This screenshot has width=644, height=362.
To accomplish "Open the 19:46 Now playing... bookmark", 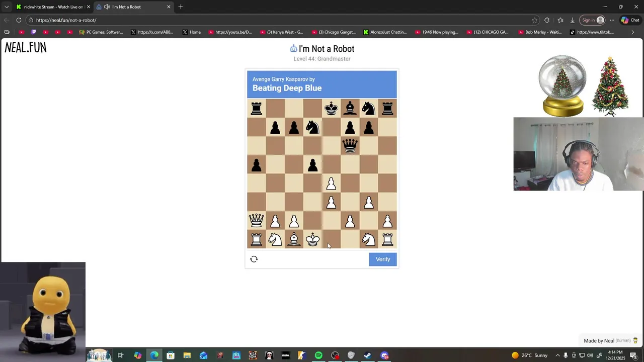I will [437, 32].
